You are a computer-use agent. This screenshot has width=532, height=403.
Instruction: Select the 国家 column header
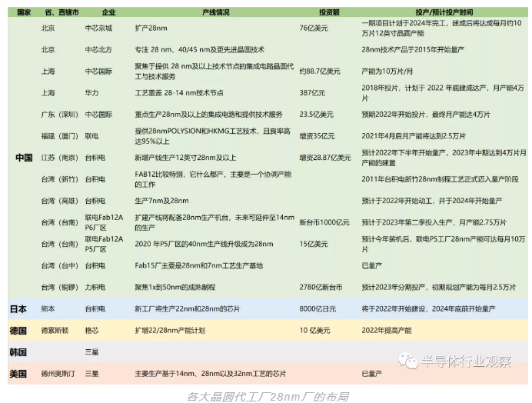[x=23, y=13]
